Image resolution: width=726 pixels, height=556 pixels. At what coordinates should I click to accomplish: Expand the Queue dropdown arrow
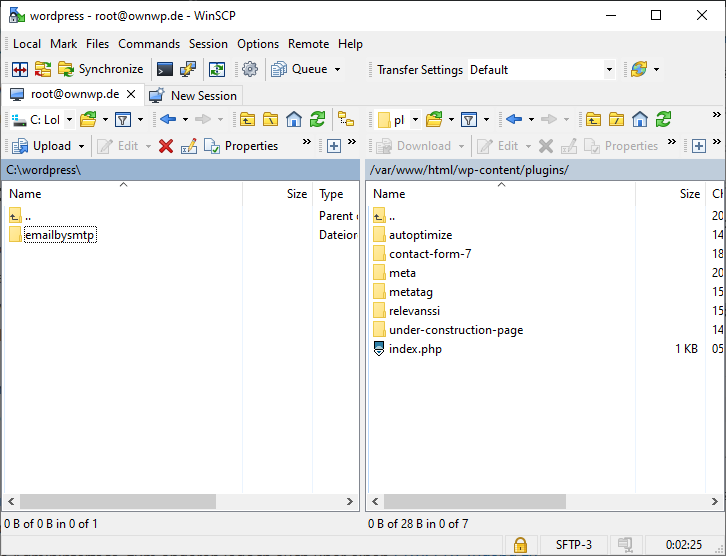338,69
